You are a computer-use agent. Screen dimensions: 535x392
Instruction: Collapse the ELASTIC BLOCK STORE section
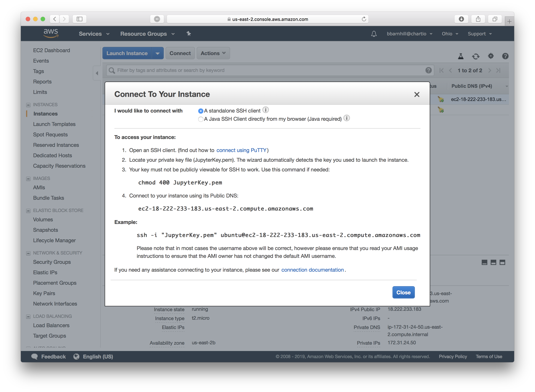(28, 211)
